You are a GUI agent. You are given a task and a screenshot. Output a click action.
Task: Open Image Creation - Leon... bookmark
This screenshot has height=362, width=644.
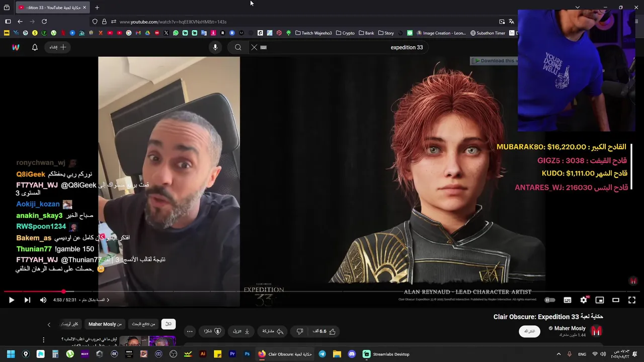[x=441, y=33]
